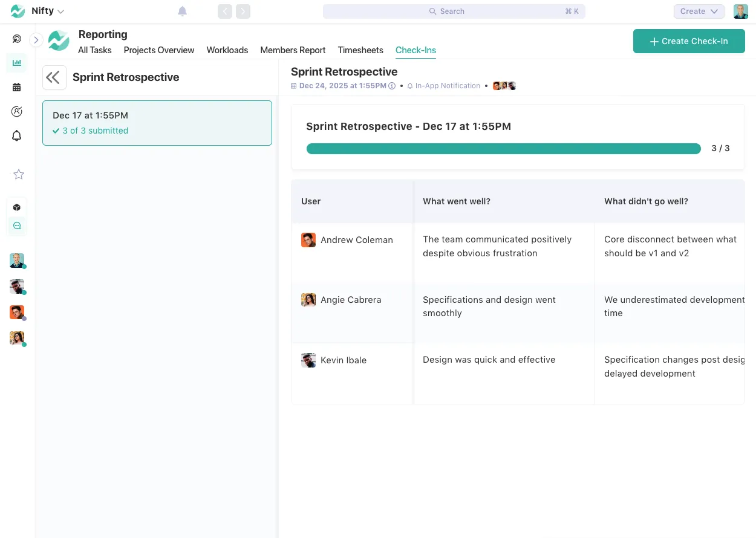Toggle favorites with the star icon
756x538 pixels.
[x=18, y=174]
